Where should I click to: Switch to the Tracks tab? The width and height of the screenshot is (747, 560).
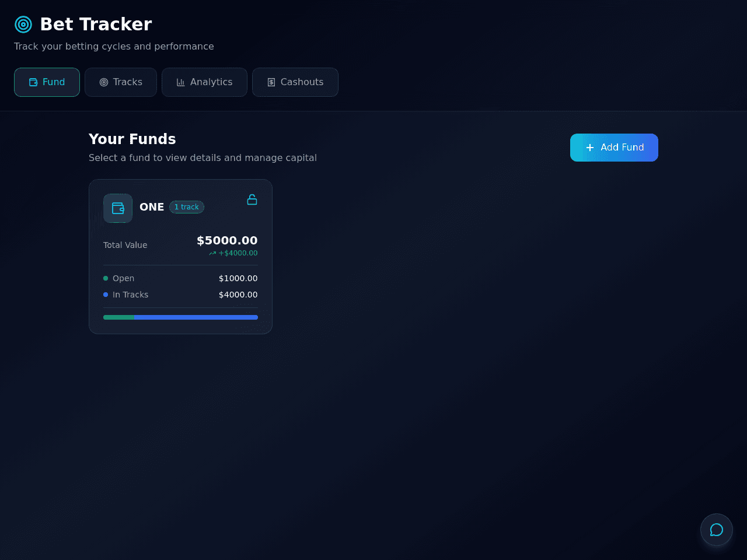pos(121,82)
